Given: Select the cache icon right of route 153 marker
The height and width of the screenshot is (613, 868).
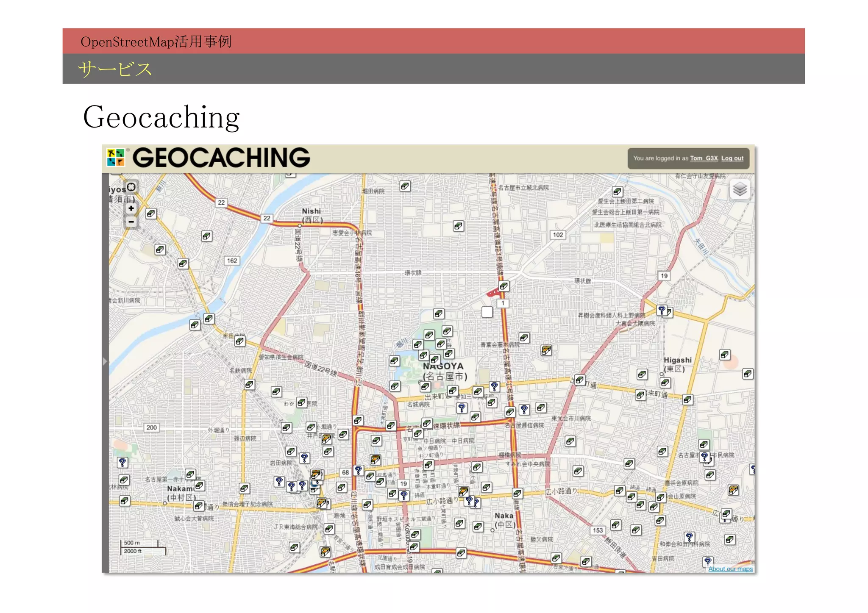Looking at the screenshot, I should coord(616,525).
